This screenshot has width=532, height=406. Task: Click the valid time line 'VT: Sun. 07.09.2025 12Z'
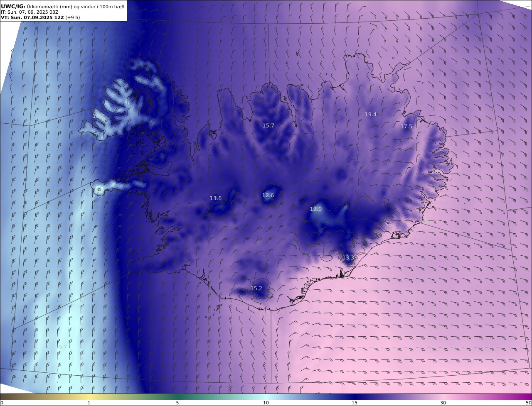pos(32,17)
